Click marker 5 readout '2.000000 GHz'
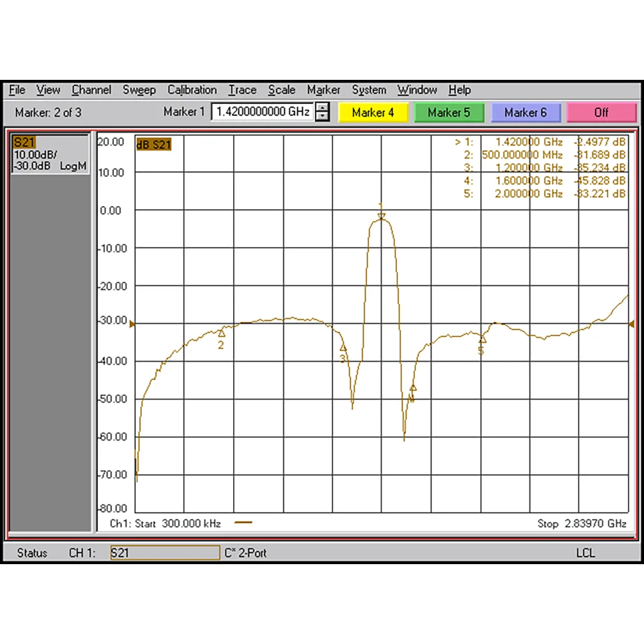Screen dimensions: 644x644 529,193
